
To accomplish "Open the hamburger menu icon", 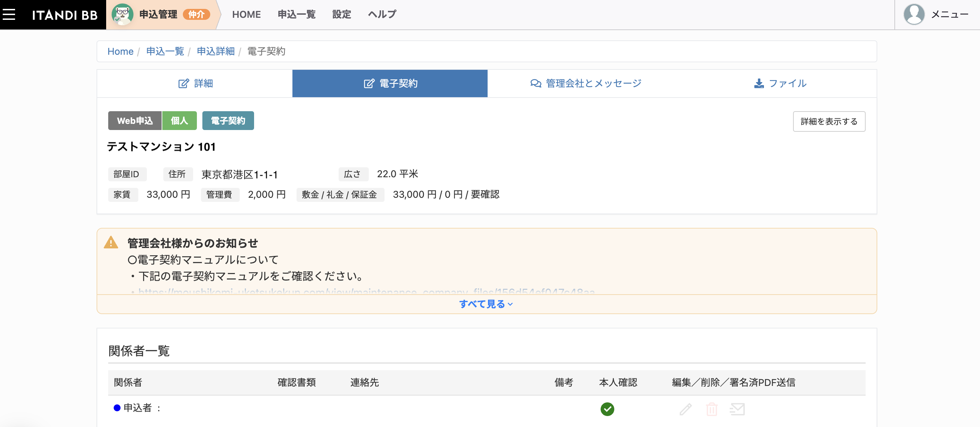I will [x=9, y=14].
